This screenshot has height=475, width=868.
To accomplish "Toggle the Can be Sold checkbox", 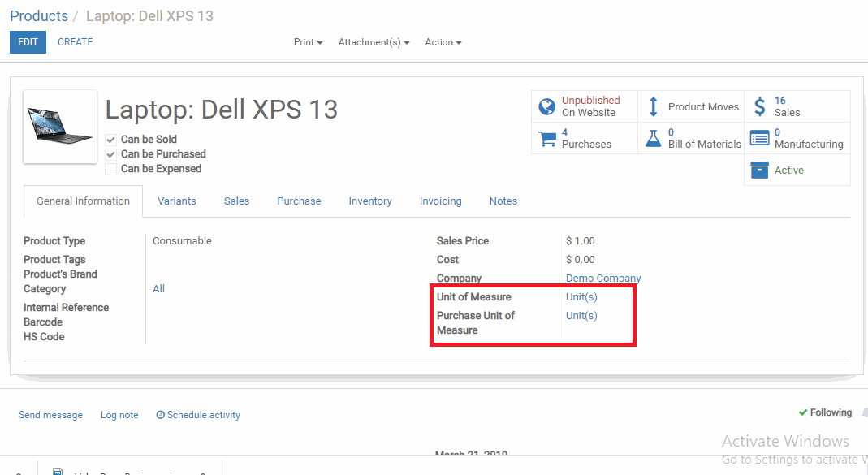I will click(110, 140).
